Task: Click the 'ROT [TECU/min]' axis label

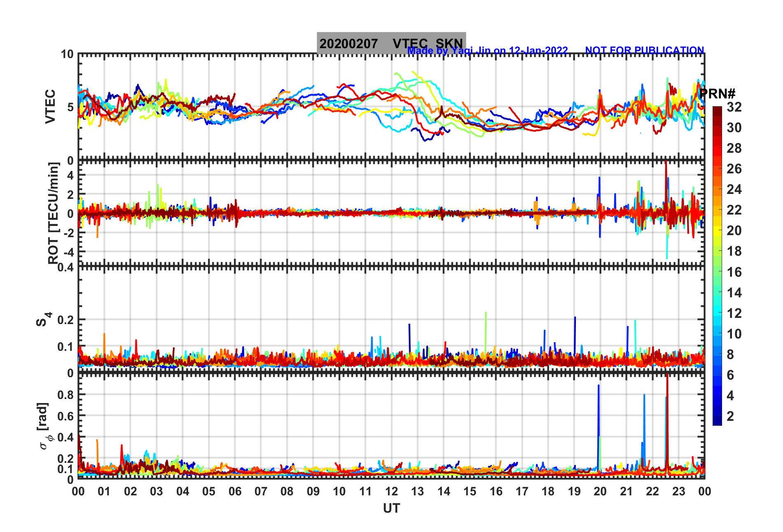Action: click(53, 213)
